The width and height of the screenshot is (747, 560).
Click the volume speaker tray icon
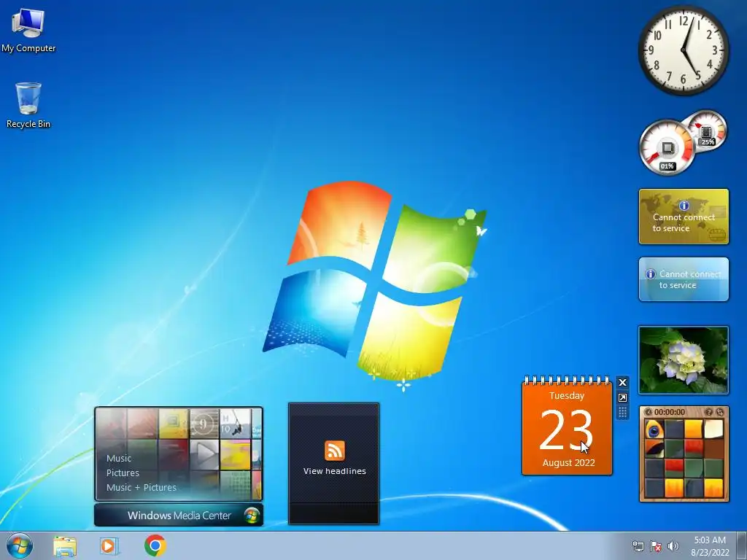point(673,546)
